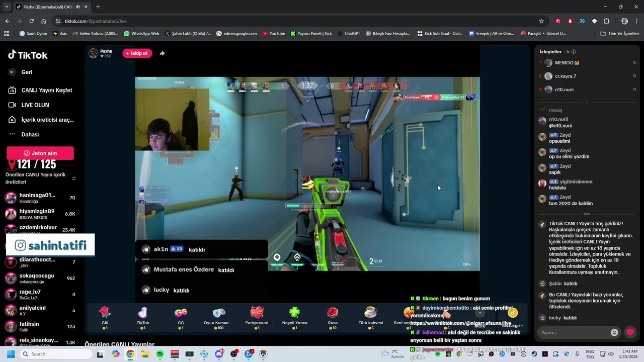Open İzleyiciler info icon
Image resolution: width=644 pixels, height=362 pixels.
click(574, 52)
